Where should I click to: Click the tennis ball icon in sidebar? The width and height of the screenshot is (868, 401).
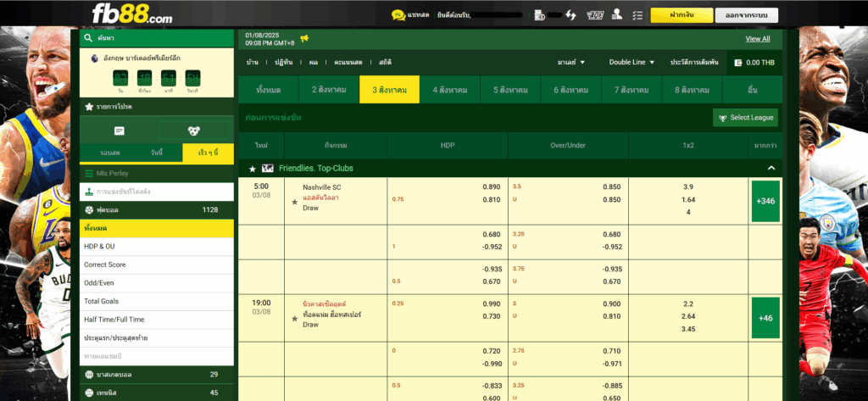(89, 393)
